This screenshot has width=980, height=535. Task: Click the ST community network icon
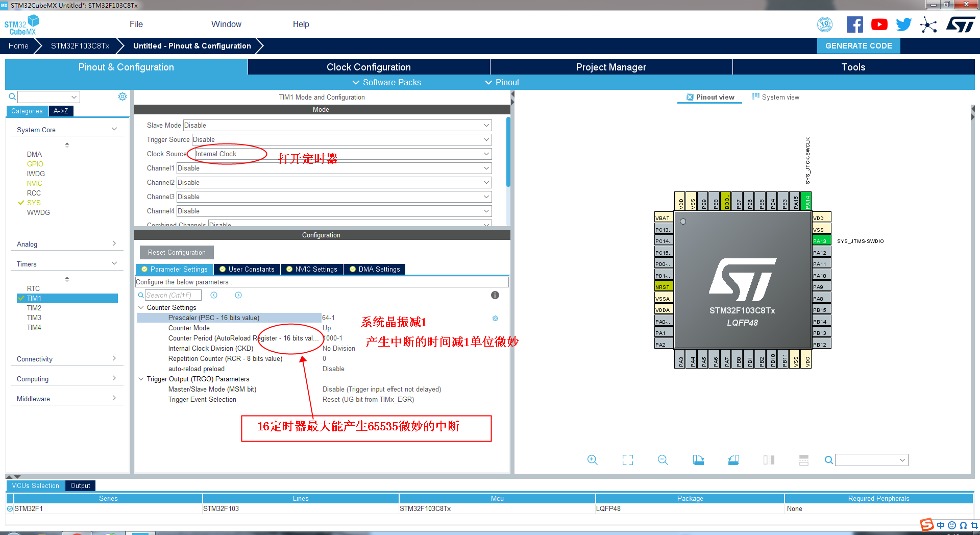click(x=928, y=25)
